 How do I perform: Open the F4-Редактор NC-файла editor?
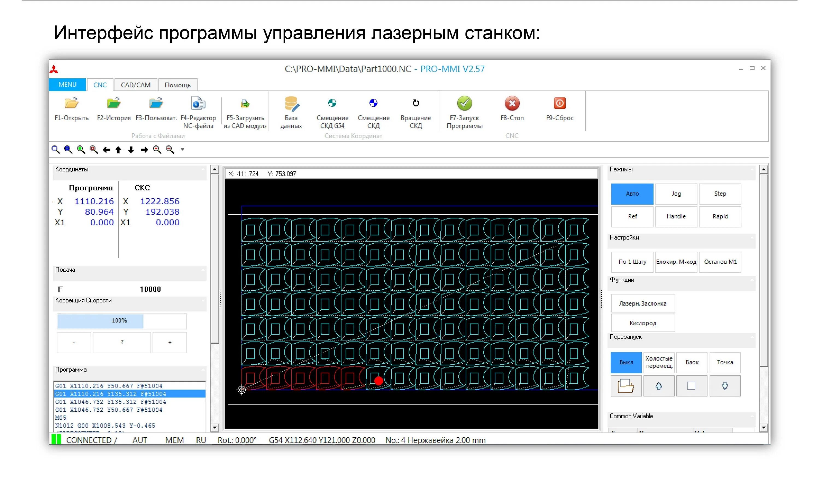coord(198,104)
